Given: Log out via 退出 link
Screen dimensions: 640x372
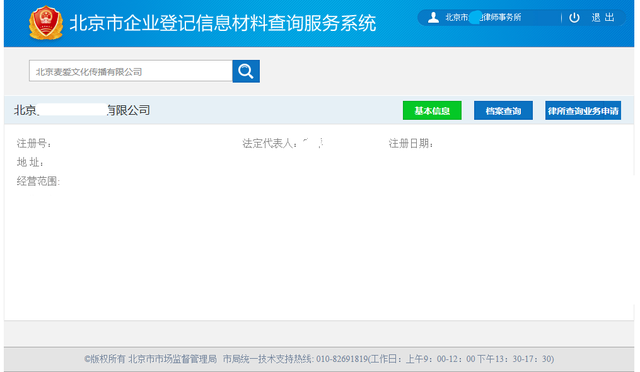Looking at the screenshot, I should (603, 18).
